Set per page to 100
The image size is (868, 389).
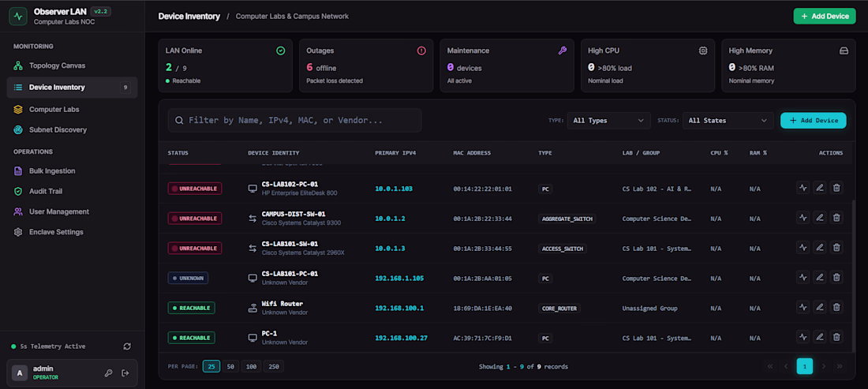click(x=251, y=366)
